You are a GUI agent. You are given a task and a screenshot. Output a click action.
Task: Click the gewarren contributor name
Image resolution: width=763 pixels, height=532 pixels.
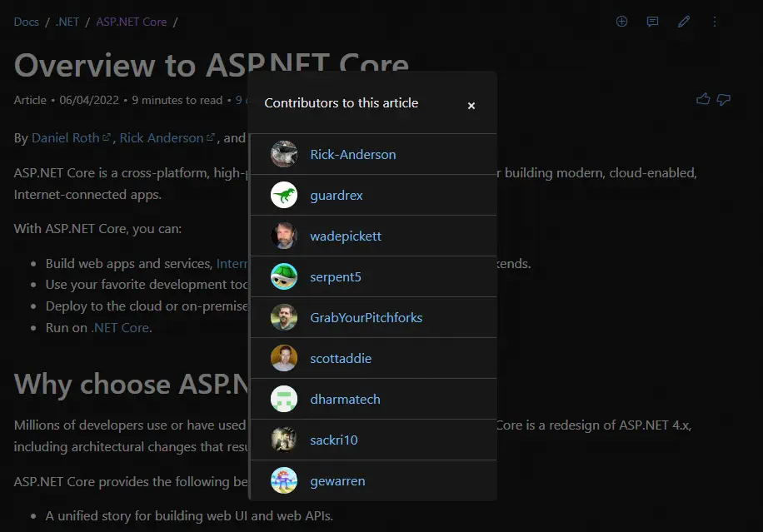pos(337,480)
